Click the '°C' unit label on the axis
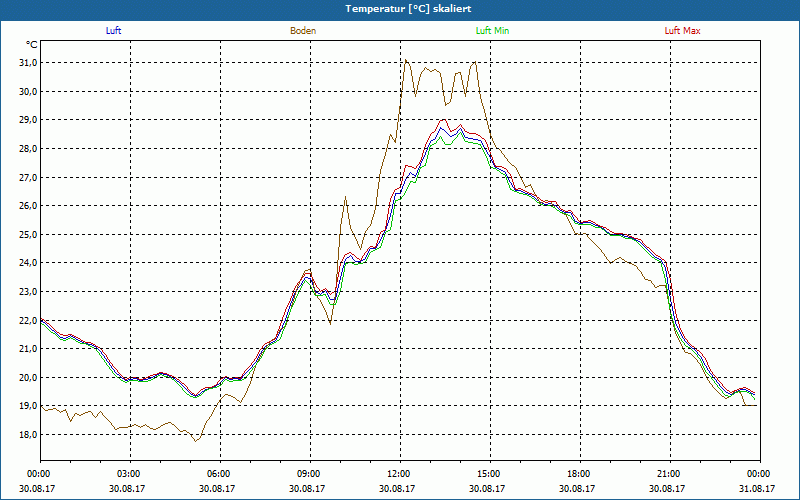The height and width of the screenshot is (500, 800). (x=32, y=45)
